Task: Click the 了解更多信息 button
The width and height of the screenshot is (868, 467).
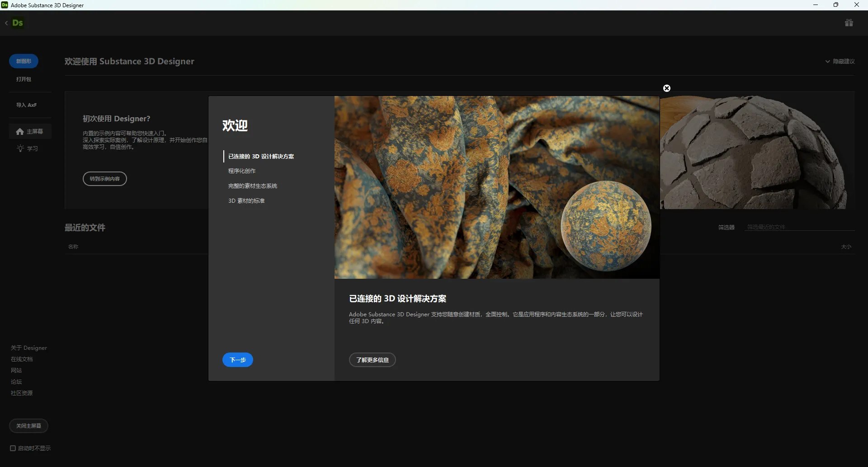Action: pos(373,360)
